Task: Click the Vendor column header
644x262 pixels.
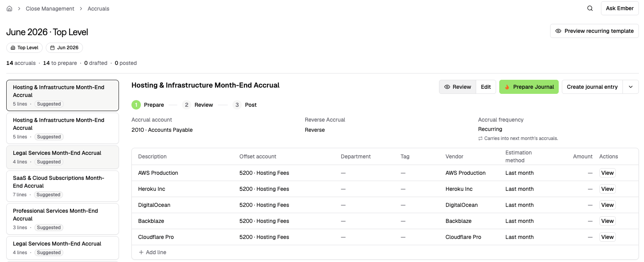Action: click(x=454, y=156)
